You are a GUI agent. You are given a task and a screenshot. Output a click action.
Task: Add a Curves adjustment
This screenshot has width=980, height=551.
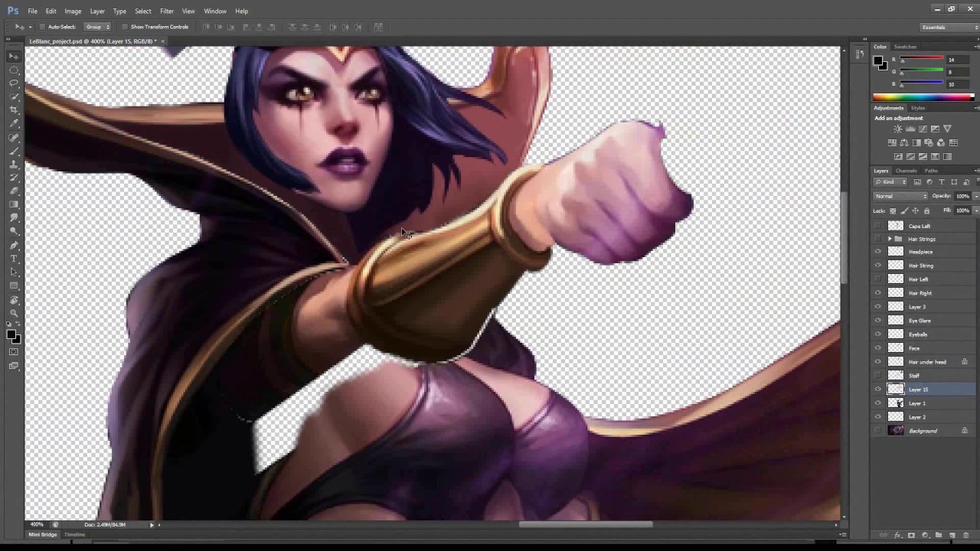pos(923,129)
